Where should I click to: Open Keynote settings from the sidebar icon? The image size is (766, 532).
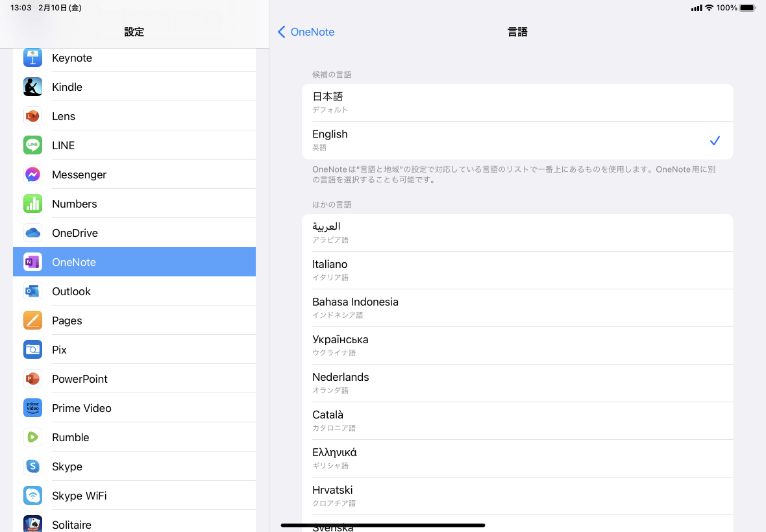pyautogui.click(x=32, y=57)
